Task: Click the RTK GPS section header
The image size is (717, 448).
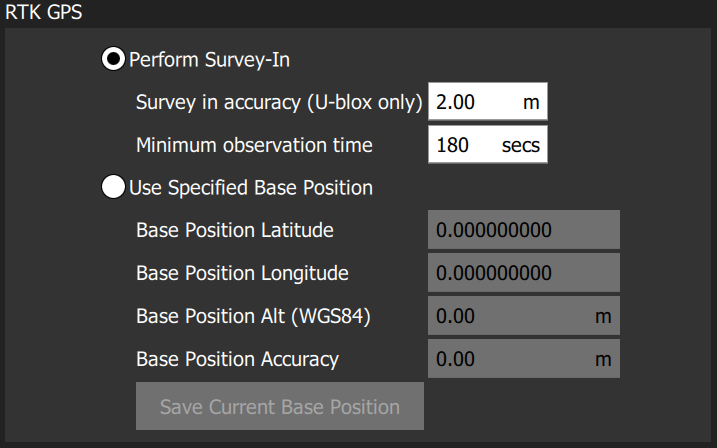Action: coord(44,12)
